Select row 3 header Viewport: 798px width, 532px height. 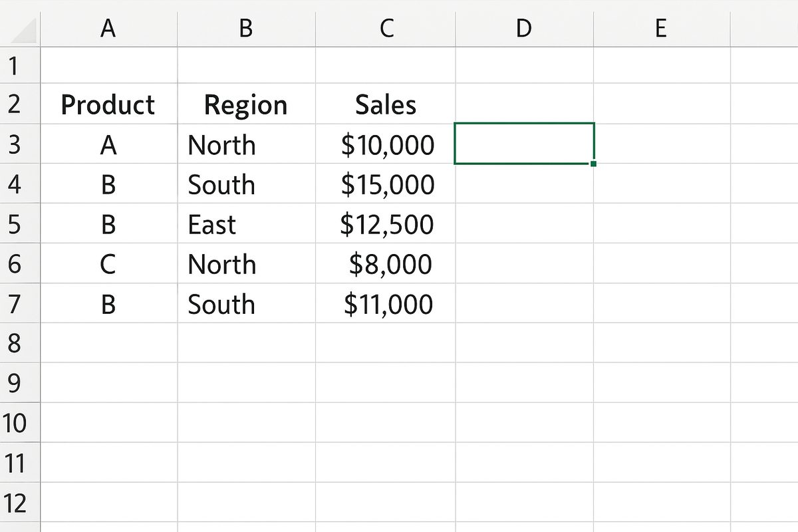pos(20,143)
